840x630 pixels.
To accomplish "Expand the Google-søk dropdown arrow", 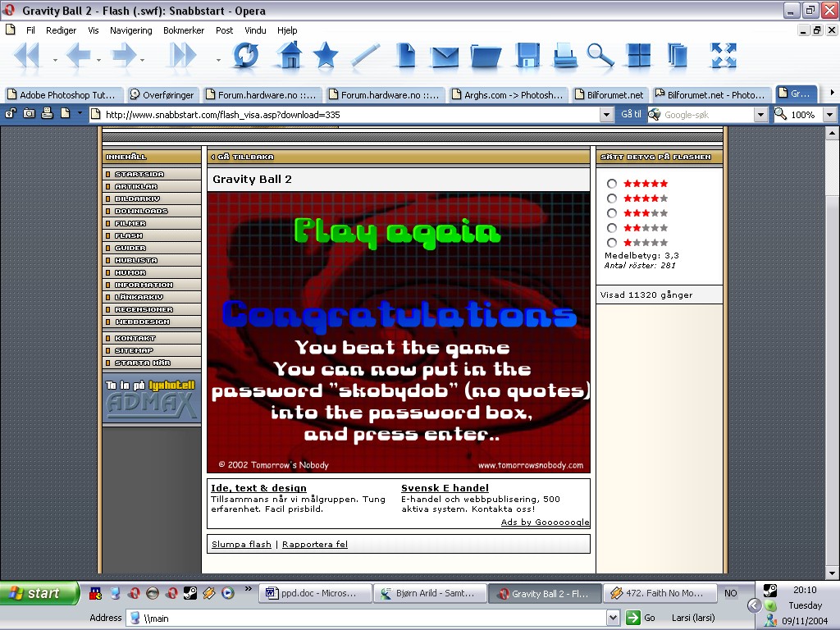I will pos(760,115).
